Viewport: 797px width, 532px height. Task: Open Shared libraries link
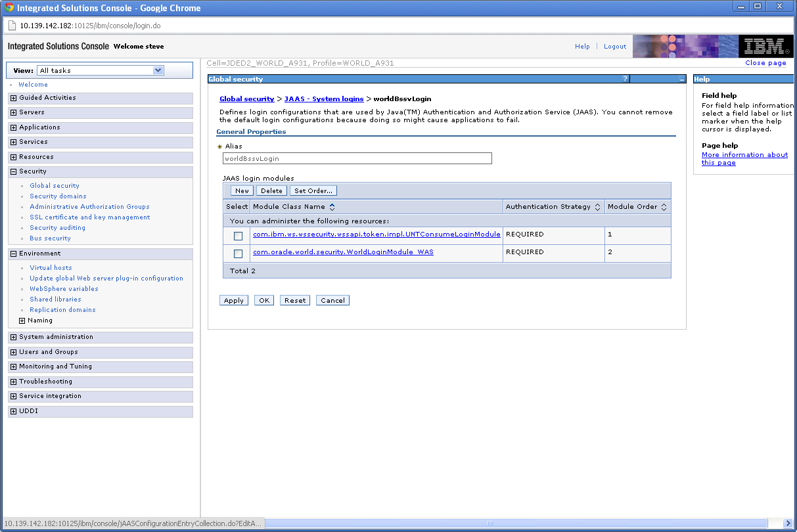pos(55,299)
